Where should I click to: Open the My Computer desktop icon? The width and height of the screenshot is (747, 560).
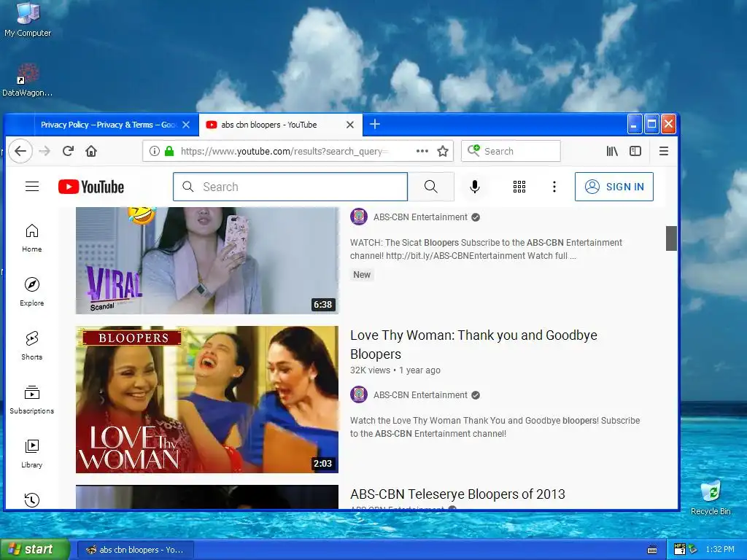(x=28, y=19)
